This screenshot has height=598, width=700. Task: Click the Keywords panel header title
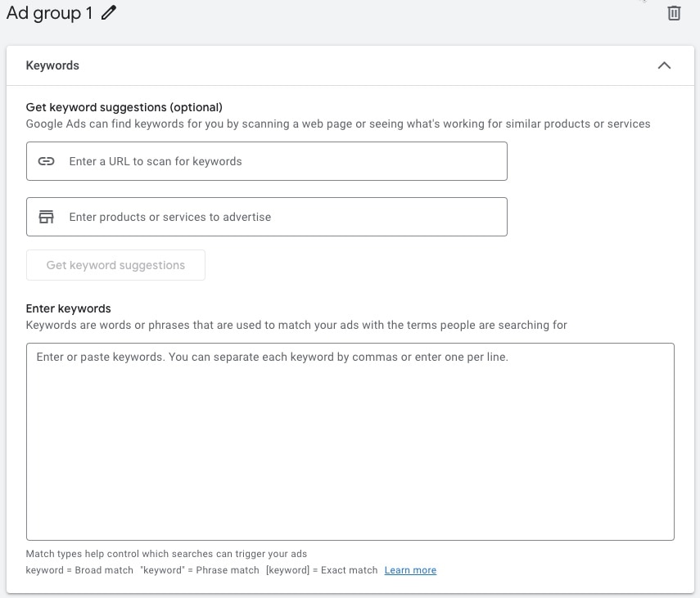tap(52, 65)
